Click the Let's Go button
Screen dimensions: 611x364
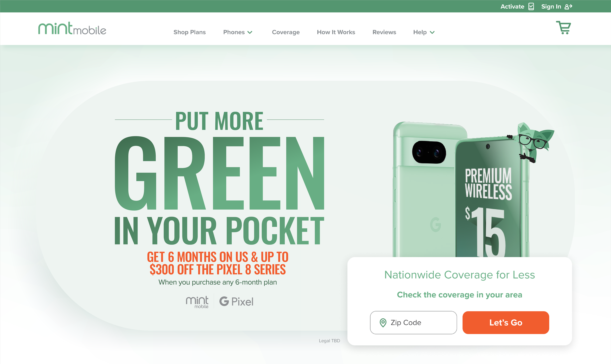506,323
